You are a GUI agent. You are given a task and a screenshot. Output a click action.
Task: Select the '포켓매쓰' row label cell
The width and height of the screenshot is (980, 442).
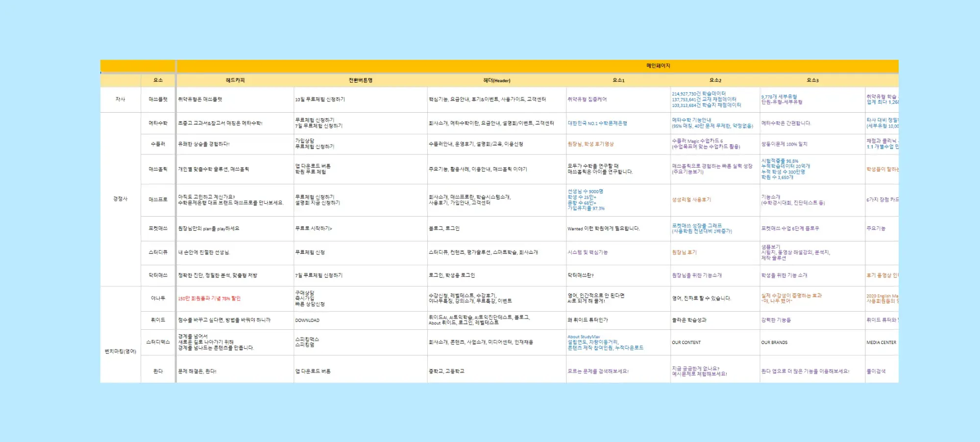tap(158, 229)
